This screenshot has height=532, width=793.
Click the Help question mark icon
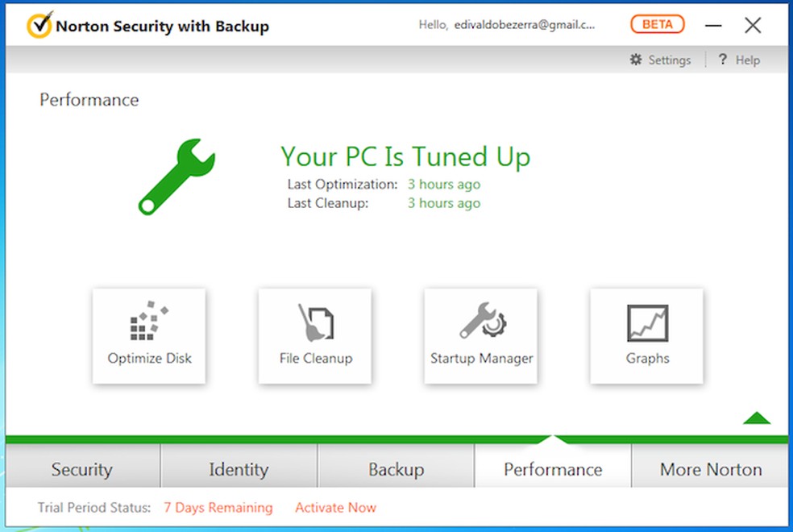(723, 60)
